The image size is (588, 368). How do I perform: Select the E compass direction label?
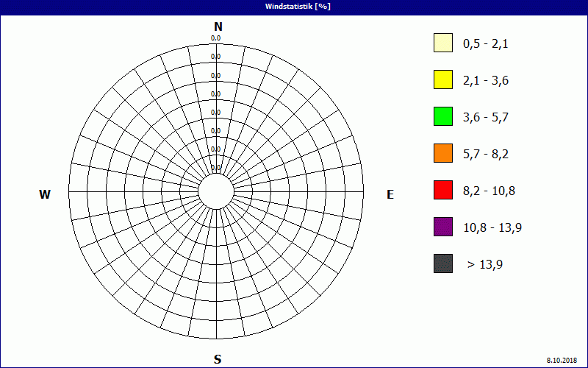click(x=390, y=195)
